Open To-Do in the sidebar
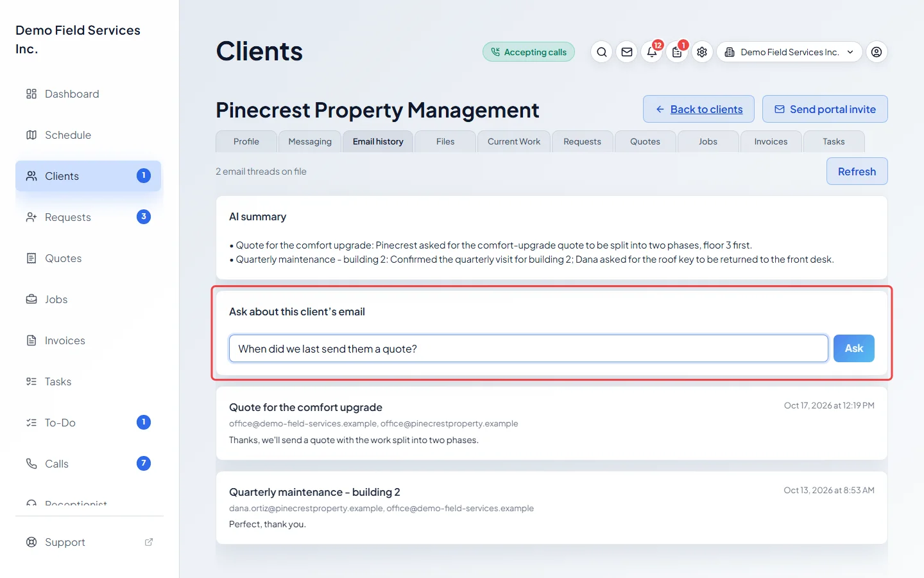924x578 pixels. 89,423
